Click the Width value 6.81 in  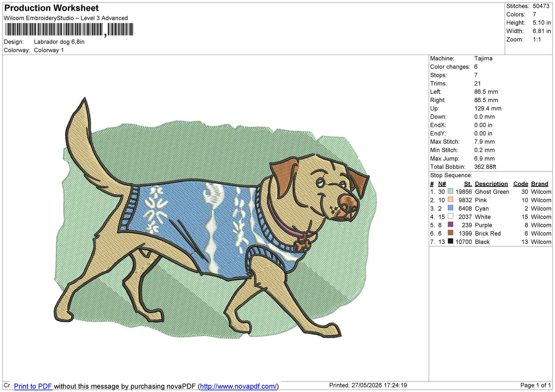pos(542,31)
